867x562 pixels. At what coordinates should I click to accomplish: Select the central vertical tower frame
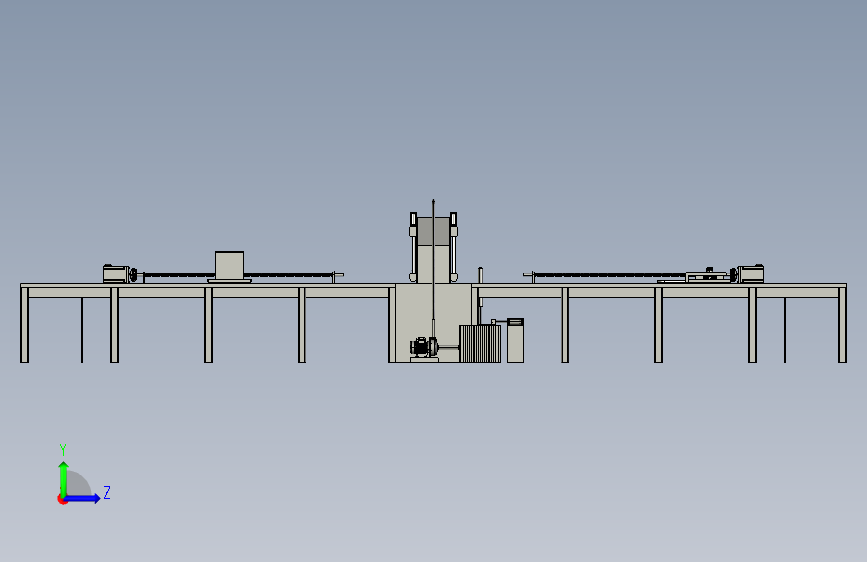point(434,247)
